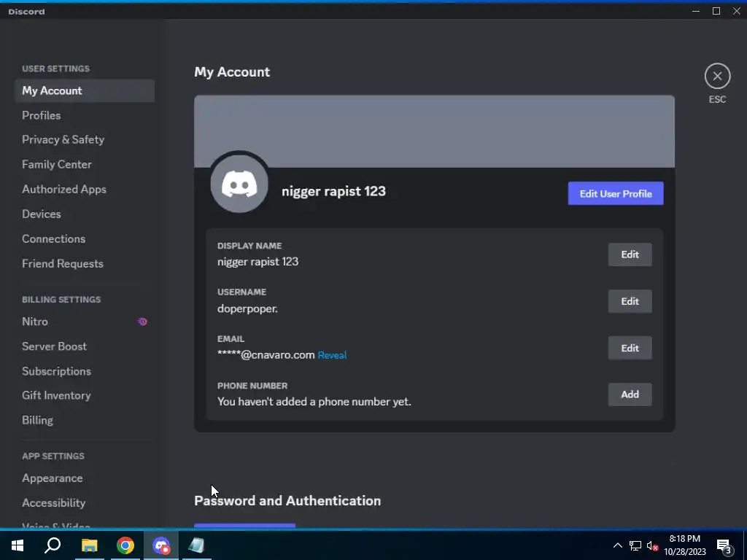
Task: Open Devices settings
Action: [85, 214]
